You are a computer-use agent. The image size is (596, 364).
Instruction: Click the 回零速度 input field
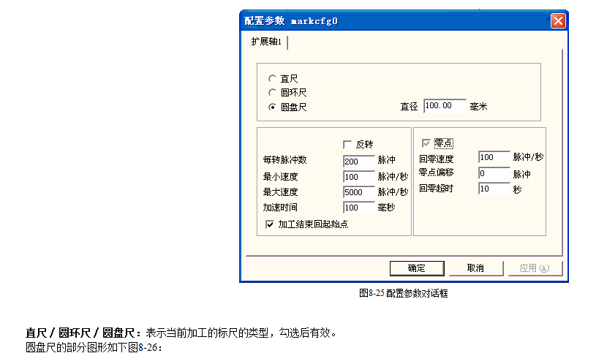coord(494,157)
